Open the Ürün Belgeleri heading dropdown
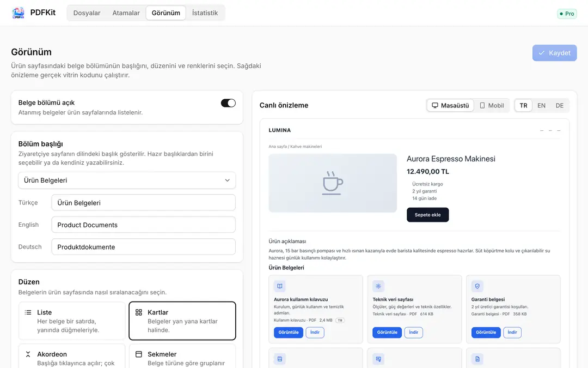The width and height of the screenshot is (588, 368). (x=127, y=180)
